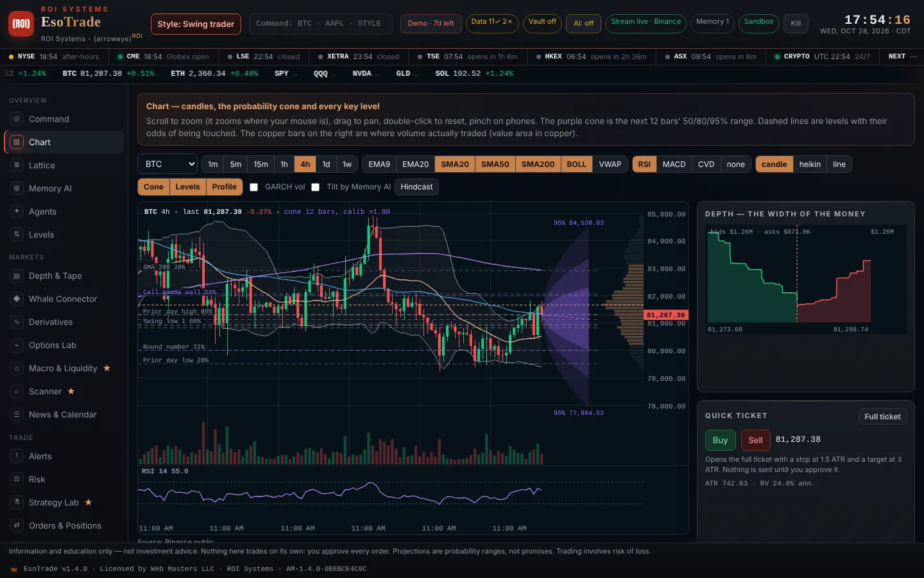
Task: Open the Depth & Tape icon
Action: pos(17,276)
